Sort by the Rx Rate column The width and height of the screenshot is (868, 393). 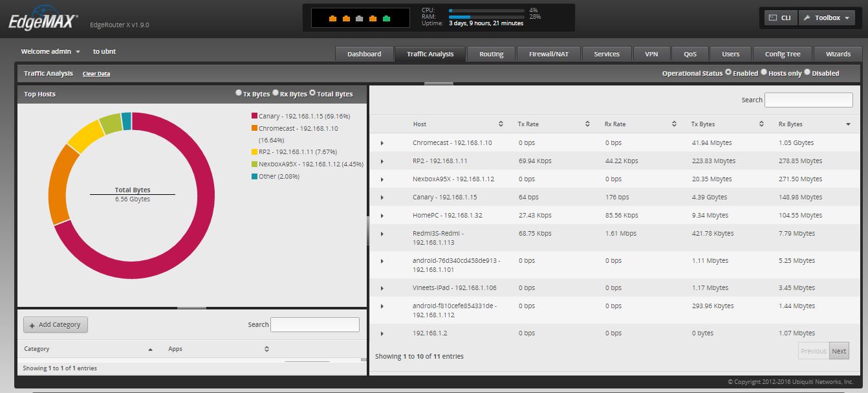(640, 124)
